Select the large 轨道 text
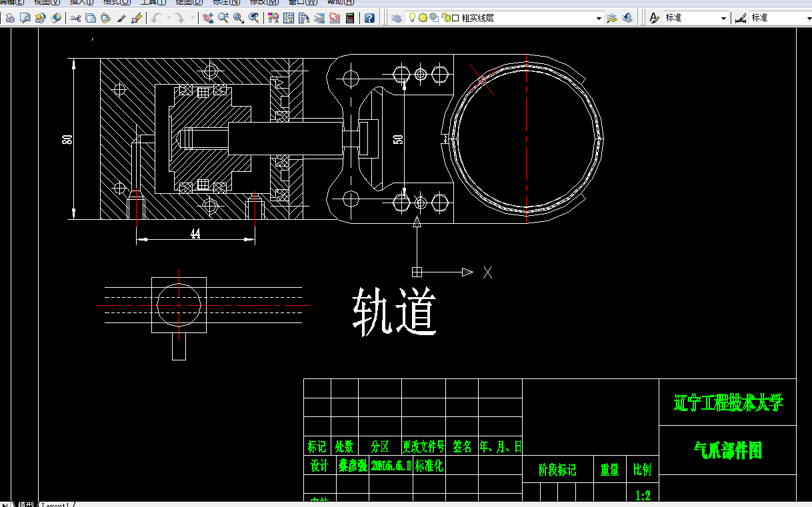The height and width of the screenshot is (507, 812). click(395, 311)
